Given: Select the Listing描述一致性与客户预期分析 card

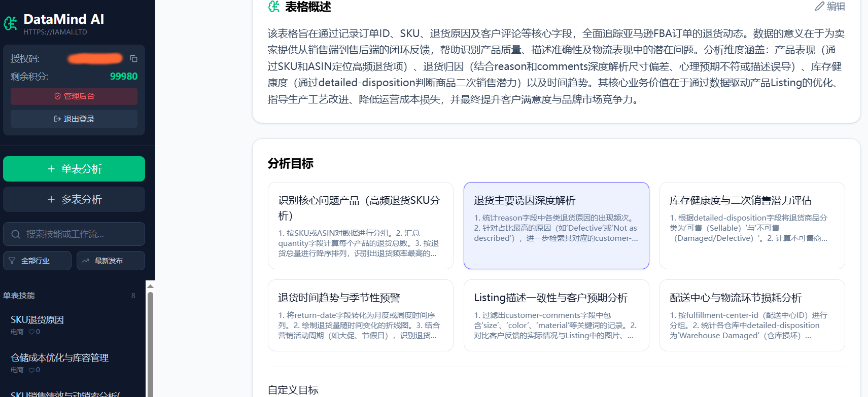Looking at the screenshot, I should click(556, 315).
